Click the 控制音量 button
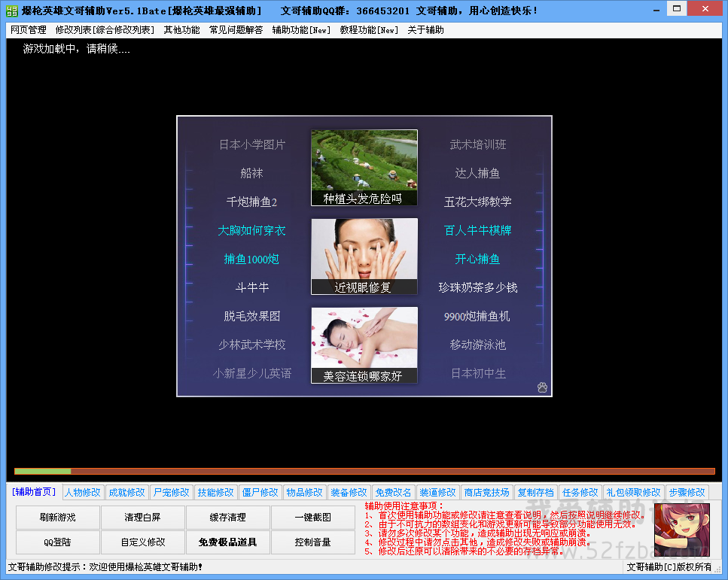The image size is (728, 580). tap(312, 542)
